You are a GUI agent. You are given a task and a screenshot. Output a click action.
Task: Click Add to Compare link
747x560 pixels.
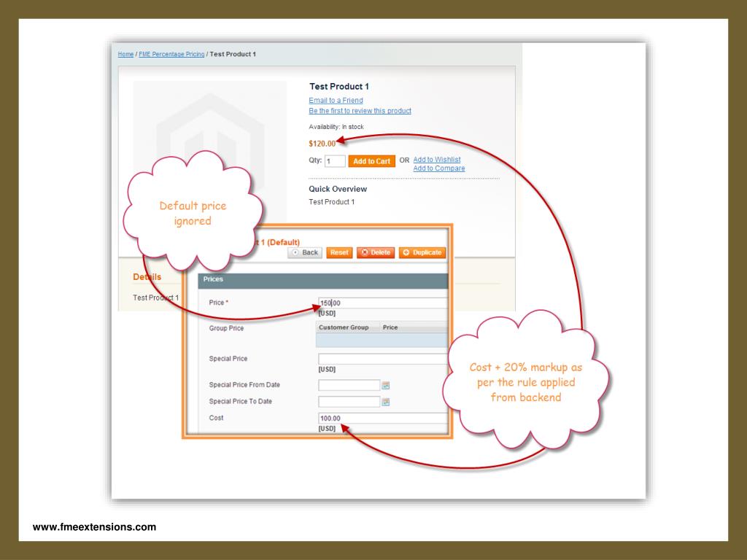click(438, 168)
